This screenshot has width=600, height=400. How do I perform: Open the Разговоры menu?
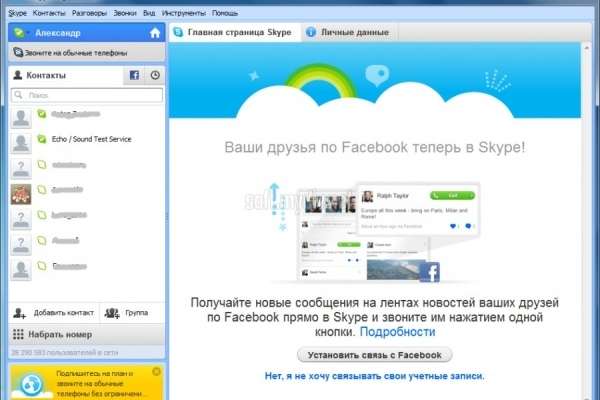pos(90,13)
